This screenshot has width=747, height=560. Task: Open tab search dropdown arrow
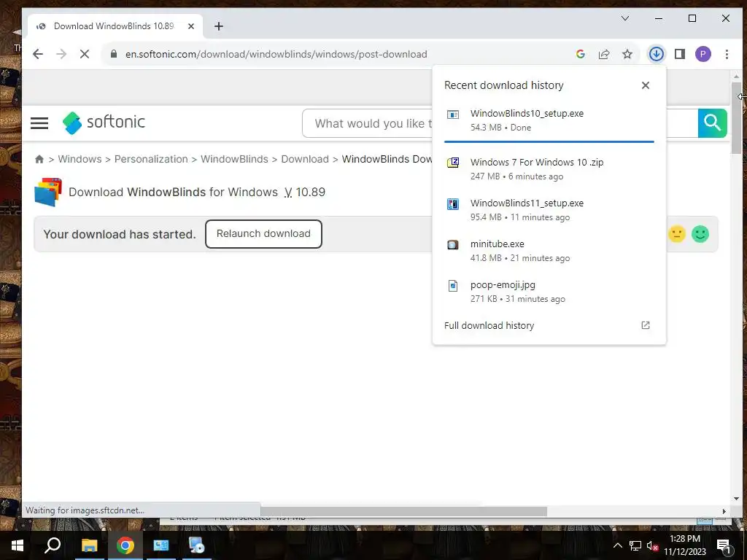tap(625, 18)
